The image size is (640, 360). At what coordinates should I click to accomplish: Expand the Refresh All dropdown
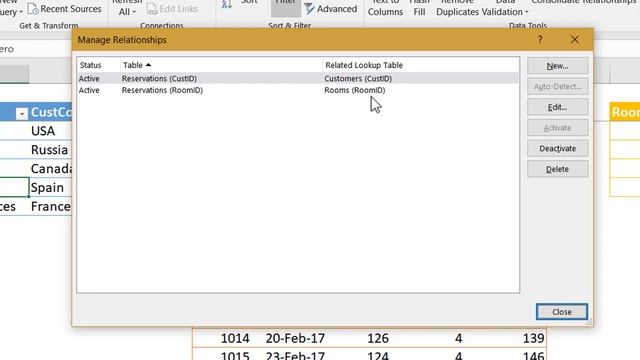127,8
